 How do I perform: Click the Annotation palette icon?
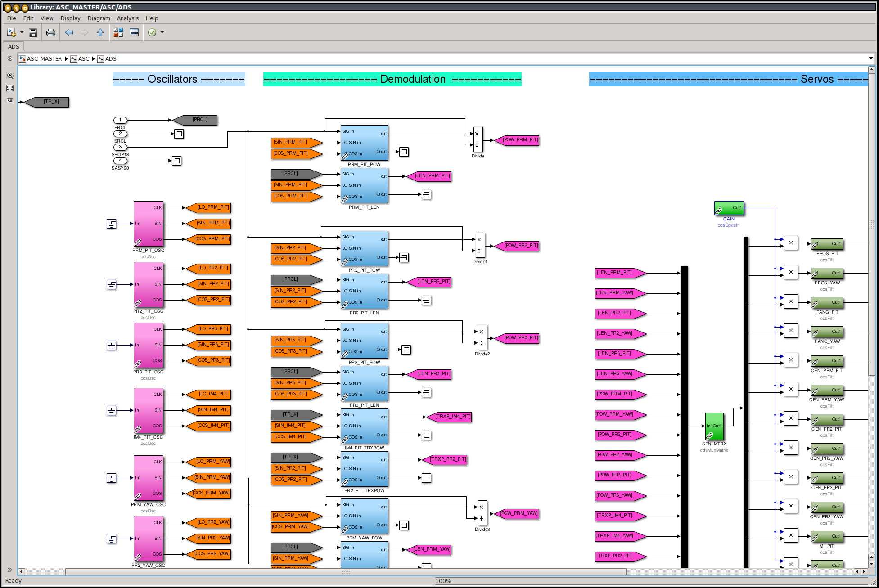click(x=10, y=101)
